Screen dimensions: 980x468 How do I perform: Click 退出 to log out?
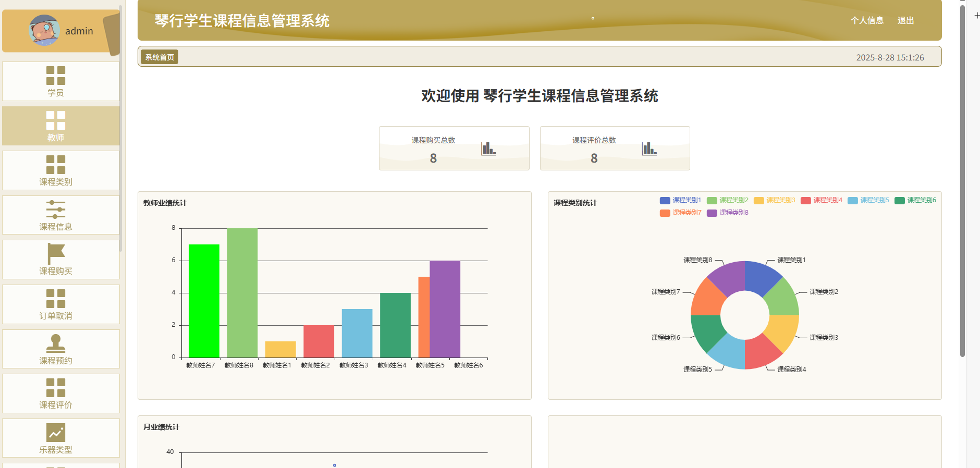tap(905, 20)
